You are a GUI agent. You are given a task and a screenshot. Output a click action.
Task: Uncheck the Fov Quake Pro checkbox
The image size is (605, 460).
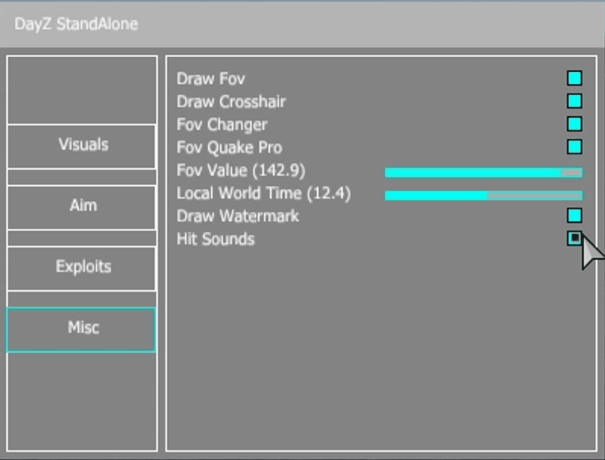[x=574, y=147]
